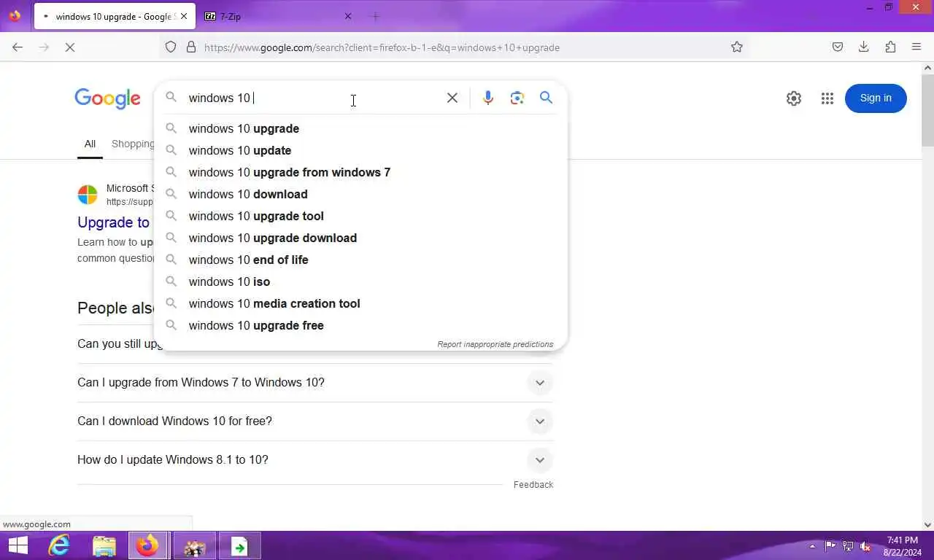
Task: Show hidden tray icons arrow
Action: (812, 546)
